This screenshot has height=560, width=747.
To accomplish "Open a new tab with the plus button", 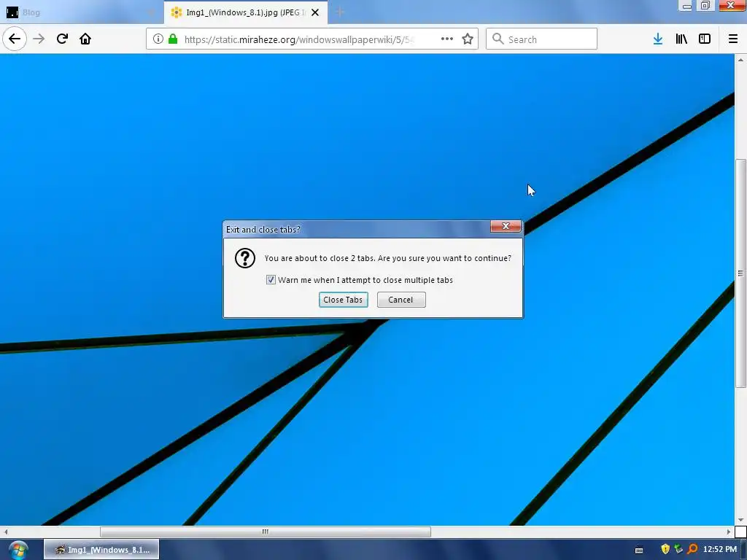I will click(340, 12).
